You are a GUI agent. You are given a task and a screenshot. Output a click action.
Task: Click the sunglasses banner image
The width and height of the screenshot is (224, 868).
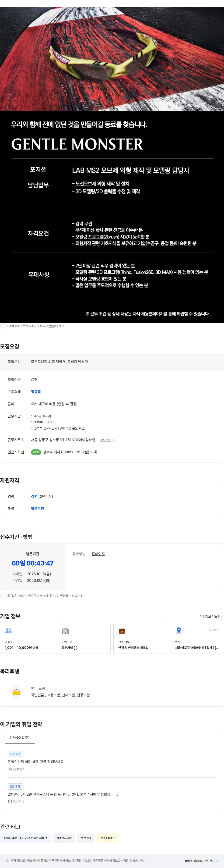(112, 59)
